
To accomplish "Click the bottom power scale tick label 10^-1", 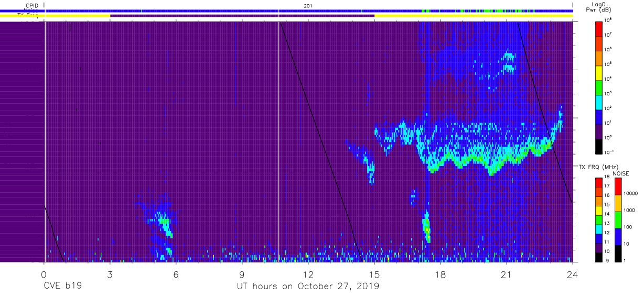I will pyautogui.click(x=608, y=152).
